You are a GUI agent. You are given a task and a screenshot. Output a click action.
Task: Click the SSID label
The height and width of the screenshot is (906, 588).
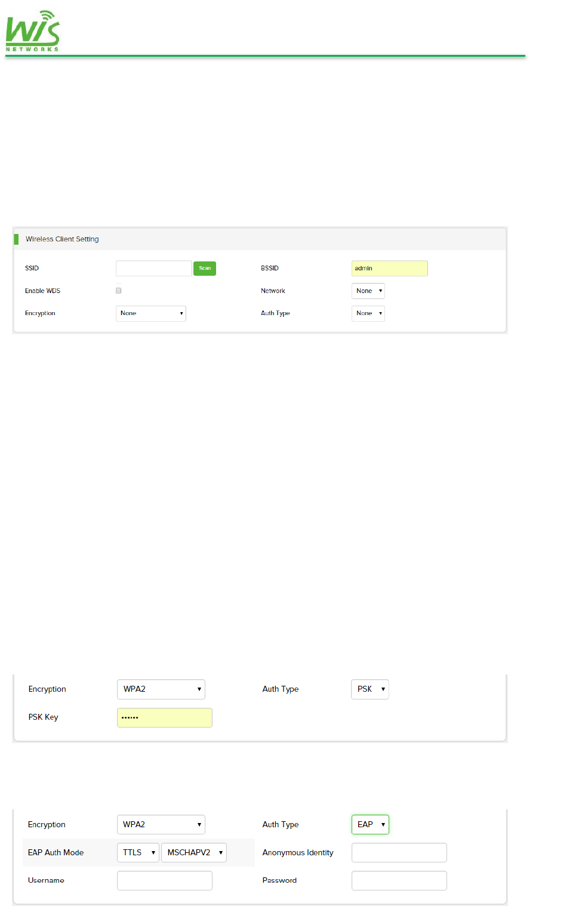click(32, 269)
